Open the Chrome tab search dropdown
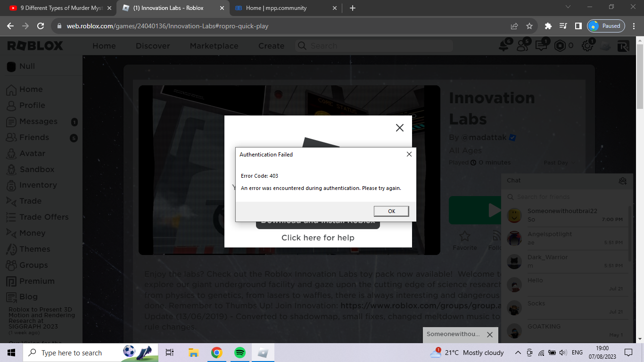644x362 pixels. coord(568,7)
